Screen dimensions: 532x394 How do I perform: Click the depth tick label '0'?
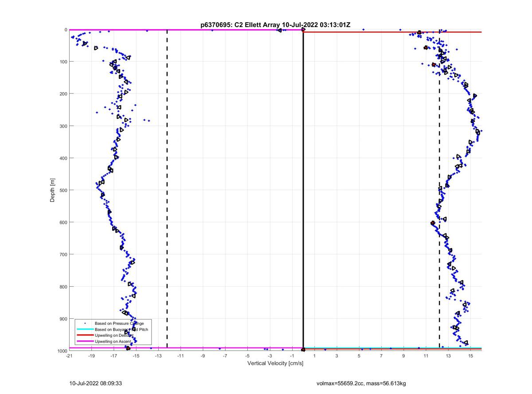pyautogui.click(x=66, y=30)
